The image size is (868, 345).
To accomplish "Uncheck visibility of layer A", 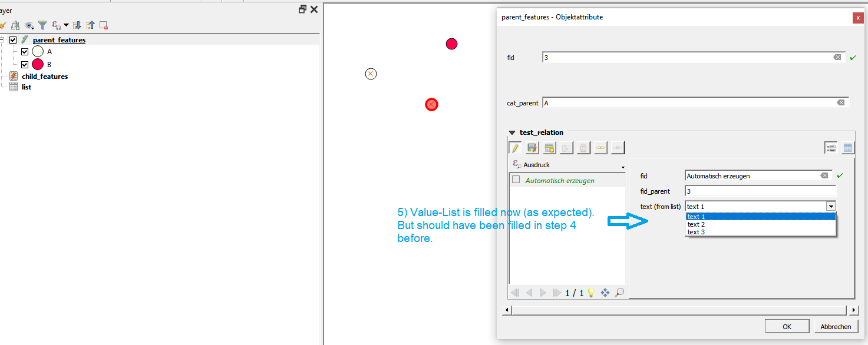I will click(x=24, y=51).
